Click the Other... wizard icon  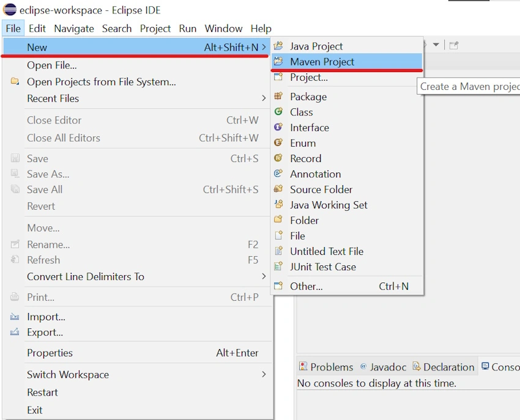point(278,286)
